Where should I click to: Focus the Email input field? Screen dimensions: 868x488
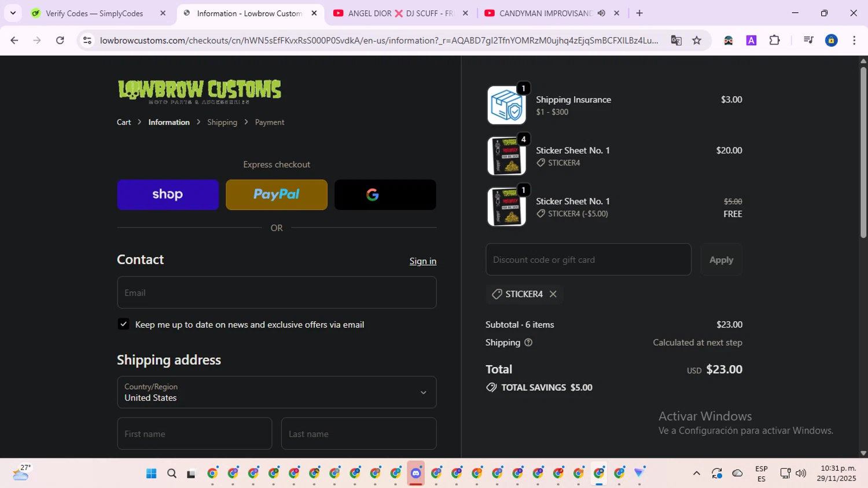pos(277,292)
